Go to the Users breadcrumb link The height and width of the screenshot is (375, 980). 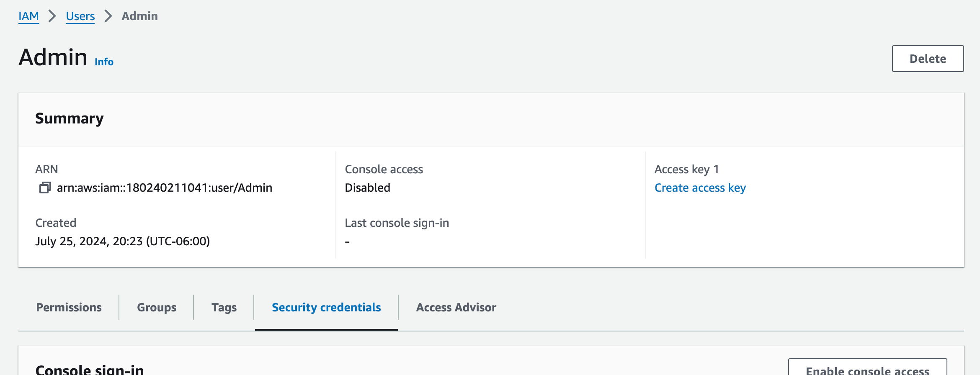[80, 16]
